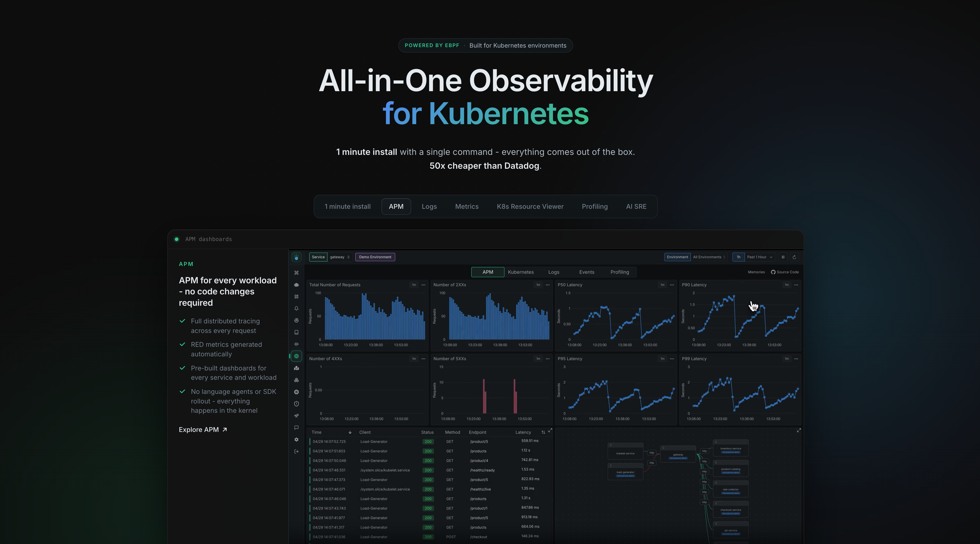Open the Profiling tab inside the dashboard

tap(619, 272)
